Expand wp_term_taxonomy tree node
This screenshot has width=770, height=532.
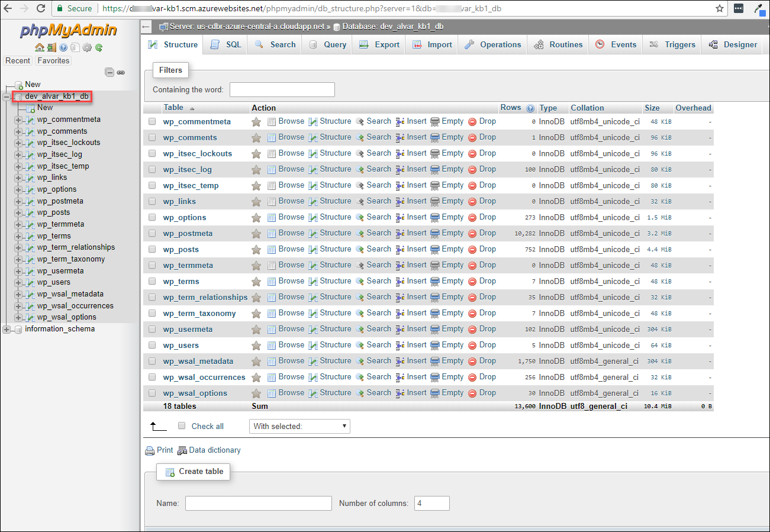pos(18,259)
